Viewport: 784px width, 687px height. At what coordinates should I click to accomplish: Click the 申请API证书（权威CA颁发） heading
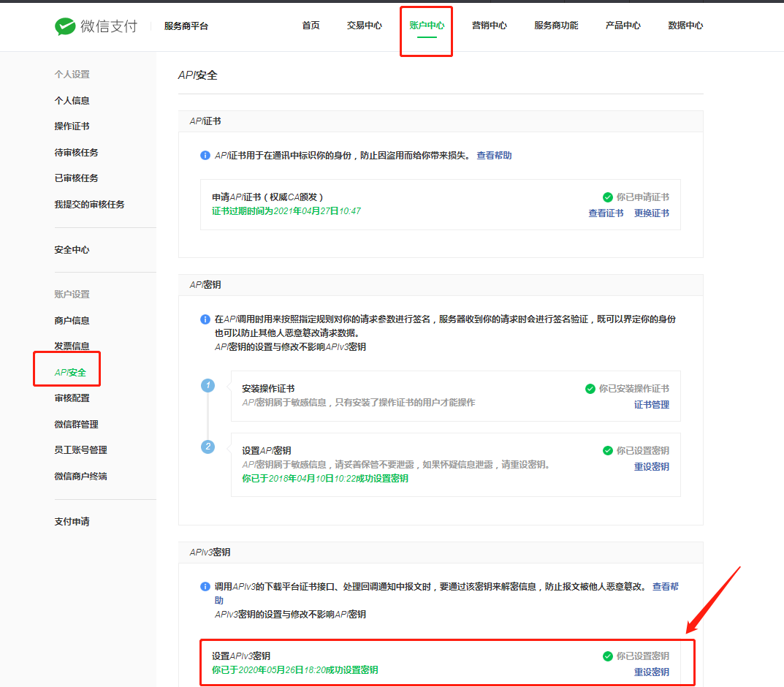(x=267, y=197)
